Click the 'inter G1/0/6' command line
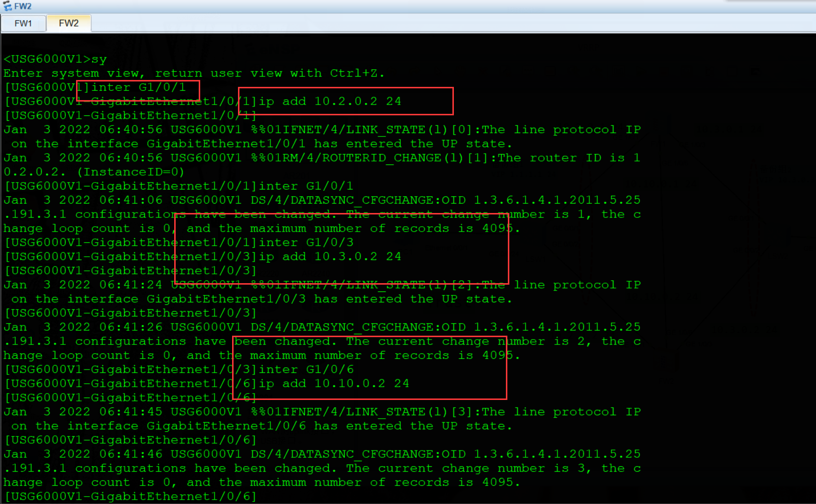Screen dimensions: 816x504 179,370
